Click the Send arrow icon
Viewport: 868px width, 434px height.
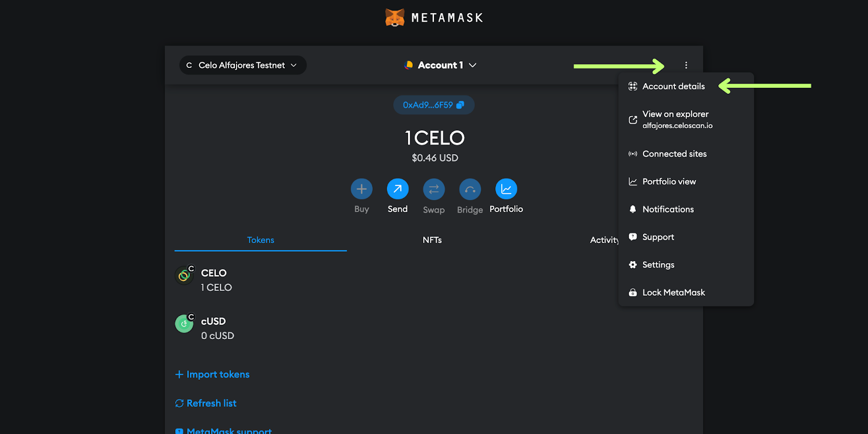pyautogui.click(x=398, y=189)
